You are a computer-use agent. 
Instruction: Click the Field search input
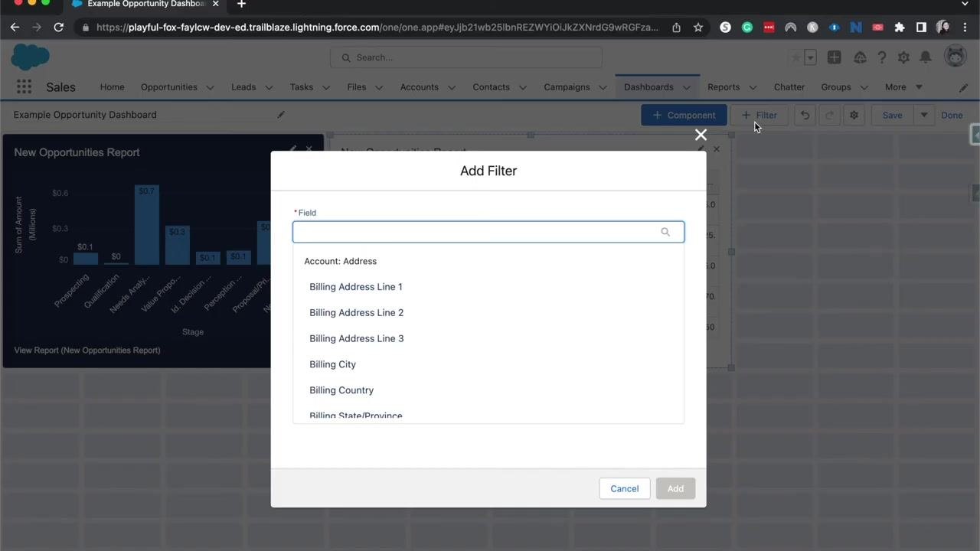pyautogui.click(x=488, y=232)
